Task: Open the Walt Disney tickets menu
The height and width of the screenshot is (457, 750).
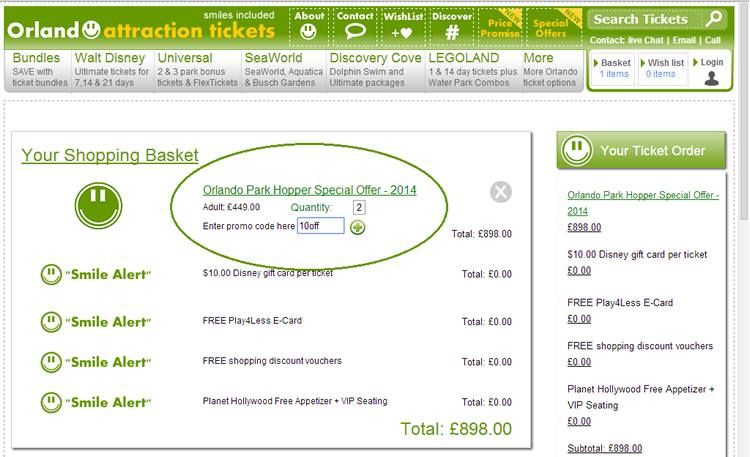Action: coord(113,70)
